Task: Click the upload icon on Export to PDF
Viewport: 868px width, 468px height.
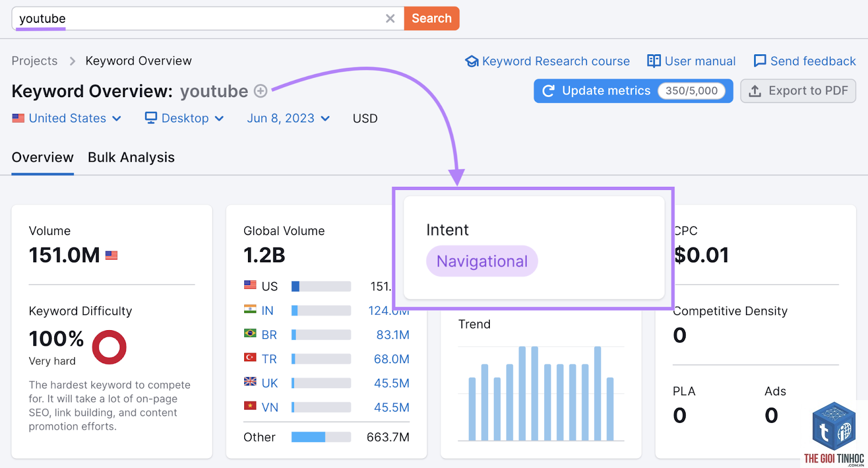Action: pos(755,91)
